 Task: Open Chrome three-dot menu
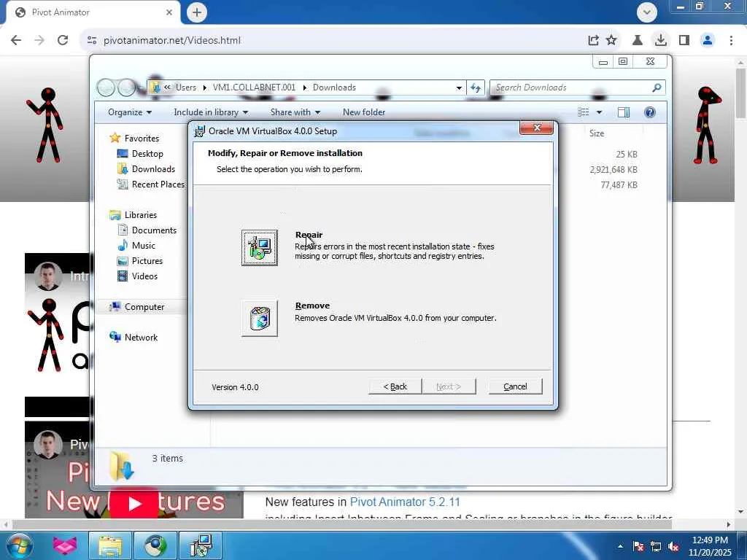731,41
